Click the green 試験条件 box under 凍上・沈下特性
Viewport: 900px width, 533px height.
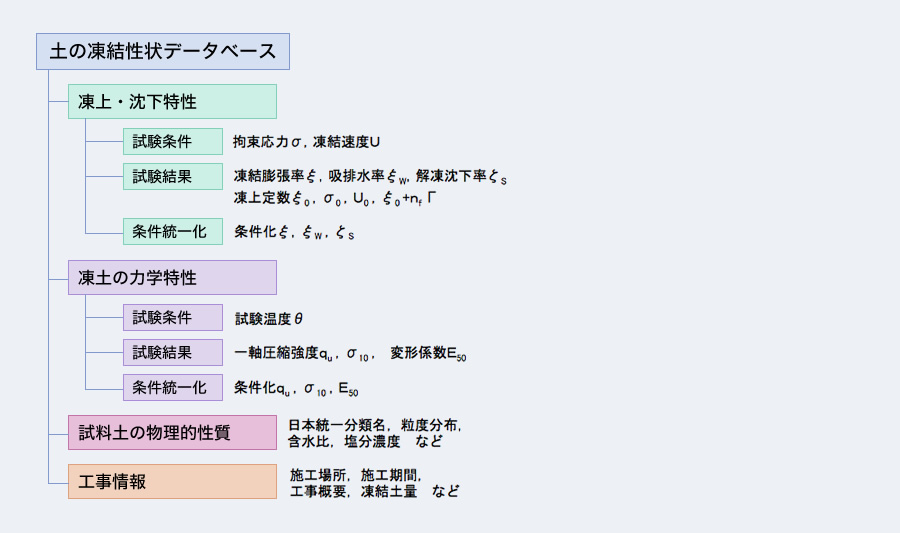(172, 142)
